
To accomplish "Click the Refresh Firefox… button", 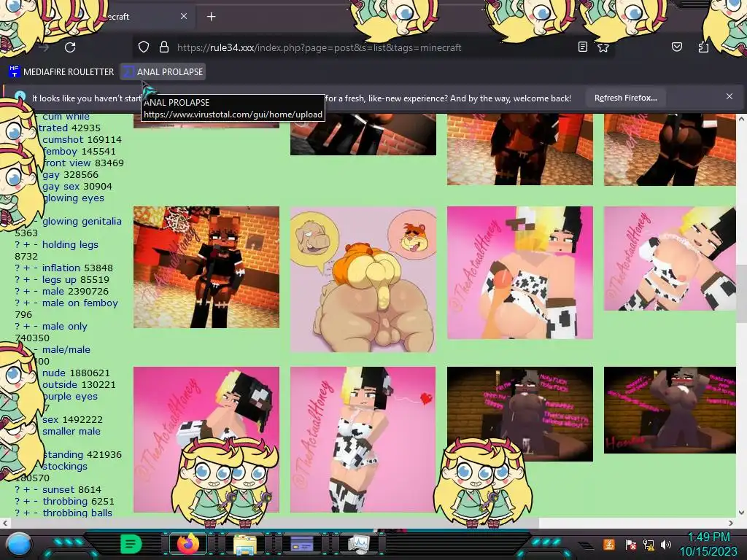I will pos(625,98).
